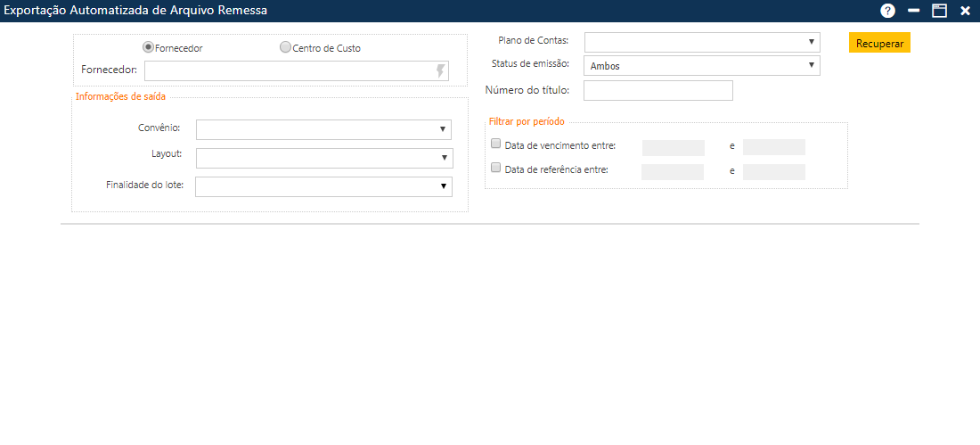
Task: Click the first Data de vencimento date field
Action: point(674,148)
